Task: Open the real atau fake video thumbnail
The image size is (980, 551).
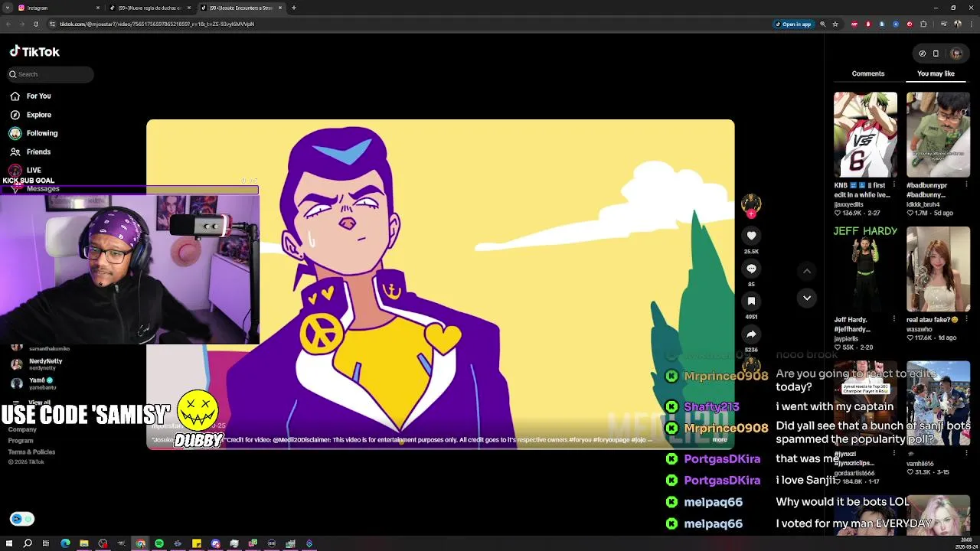Action: pos(938,269)
